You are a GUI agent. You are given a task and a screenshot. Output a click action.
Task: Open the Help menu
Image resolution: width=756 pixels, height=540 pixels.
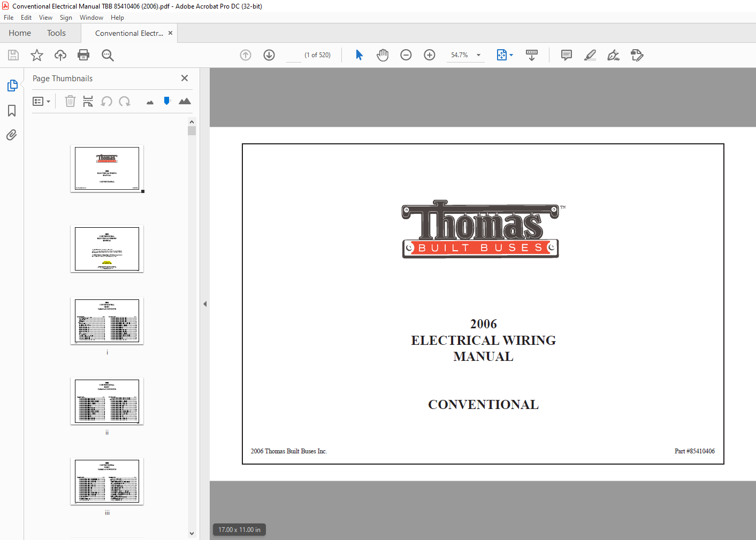(x=117, y=18)
